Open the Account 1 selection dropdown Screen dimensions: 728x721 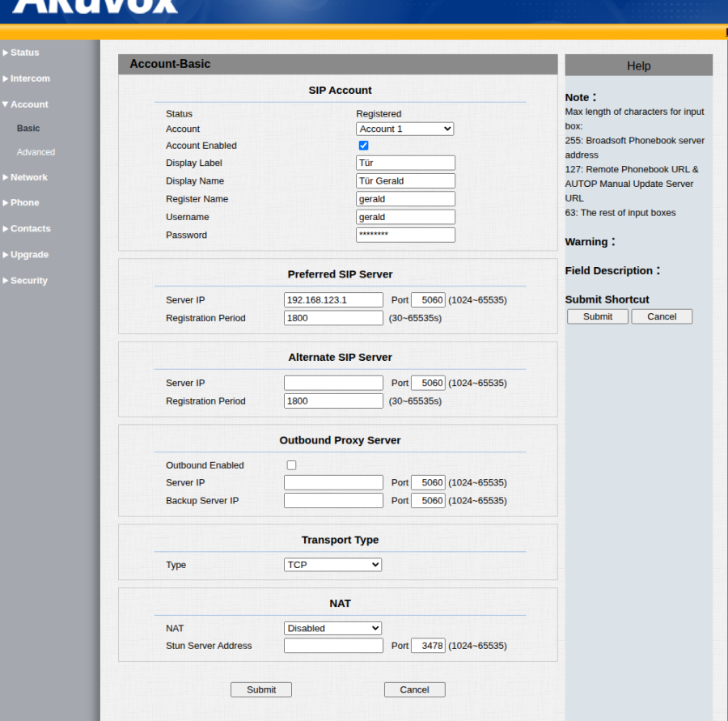(x=405, y=129)
